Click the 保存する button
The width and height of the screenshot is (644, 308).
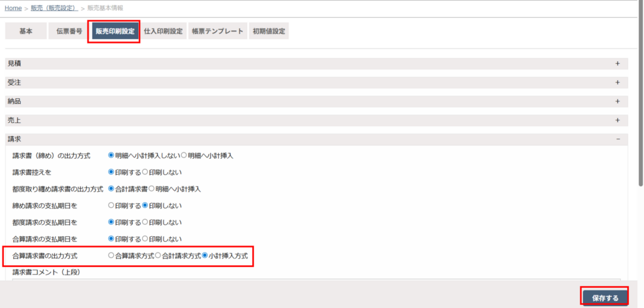(605, 298)
